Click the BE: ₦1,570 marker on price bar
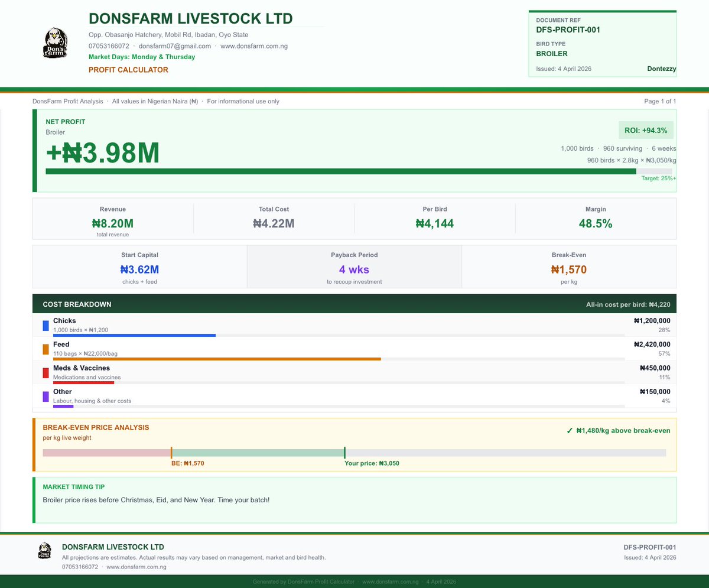 171,453
